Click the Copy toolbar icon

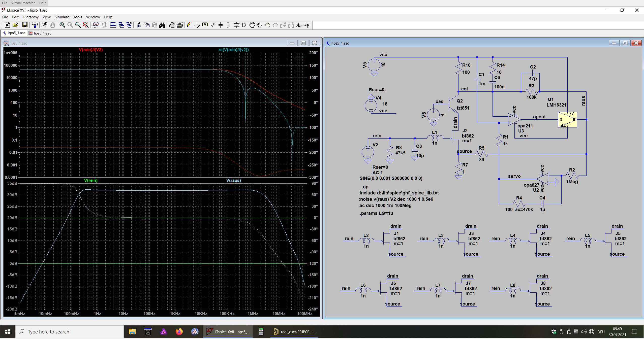(x=146, y=25)
